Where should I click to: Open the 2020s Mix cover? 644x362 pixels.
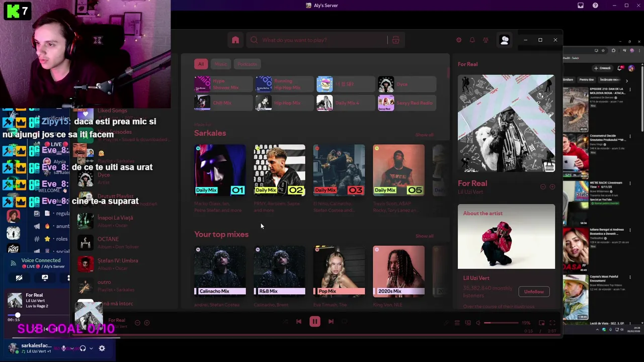click(398, 270)
